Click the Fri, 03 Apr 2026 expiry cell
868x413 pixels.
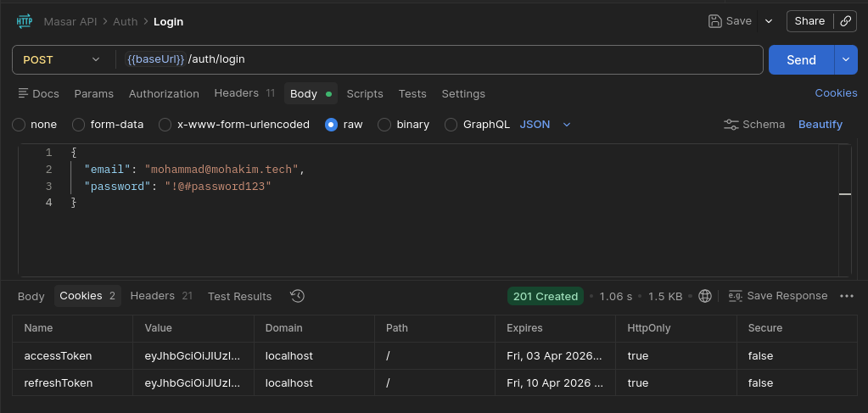[x=555, y=356]
